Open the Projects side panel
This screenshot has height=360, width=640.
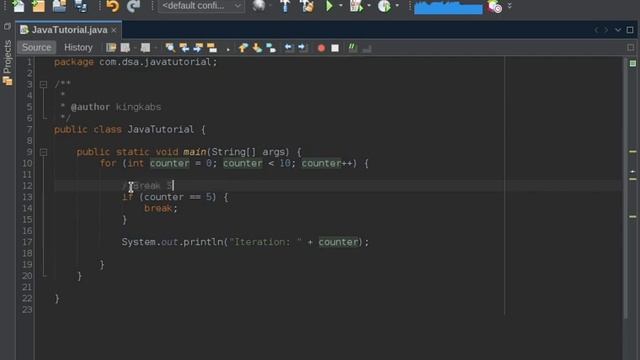[x=7, y=62]
